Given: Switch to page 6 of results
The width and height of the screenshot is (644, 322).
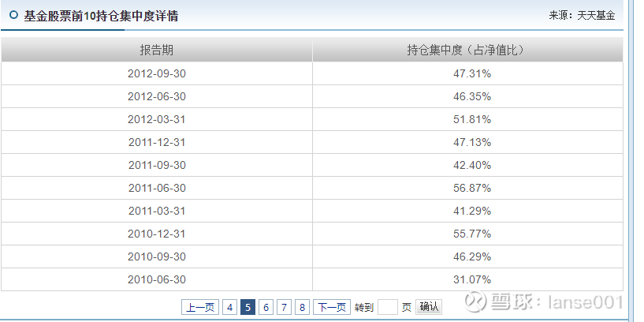Looking at the screenshot, I should 266,307.
